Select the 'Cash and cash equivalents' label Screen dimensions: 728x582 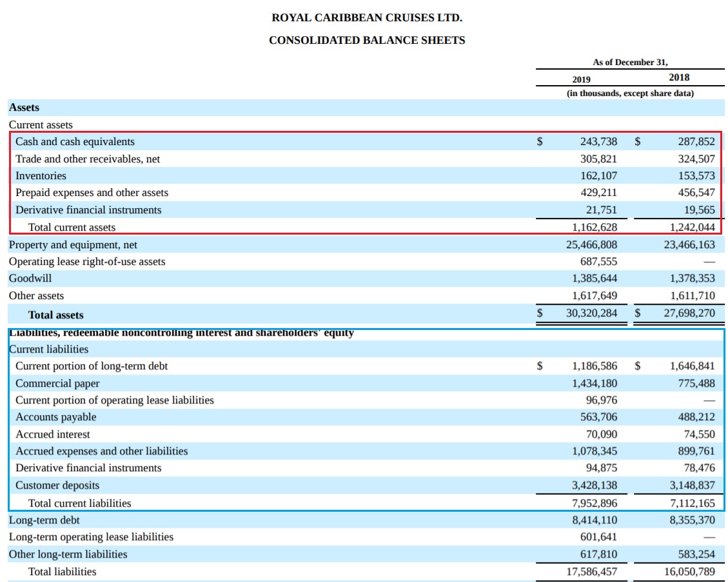75,142
